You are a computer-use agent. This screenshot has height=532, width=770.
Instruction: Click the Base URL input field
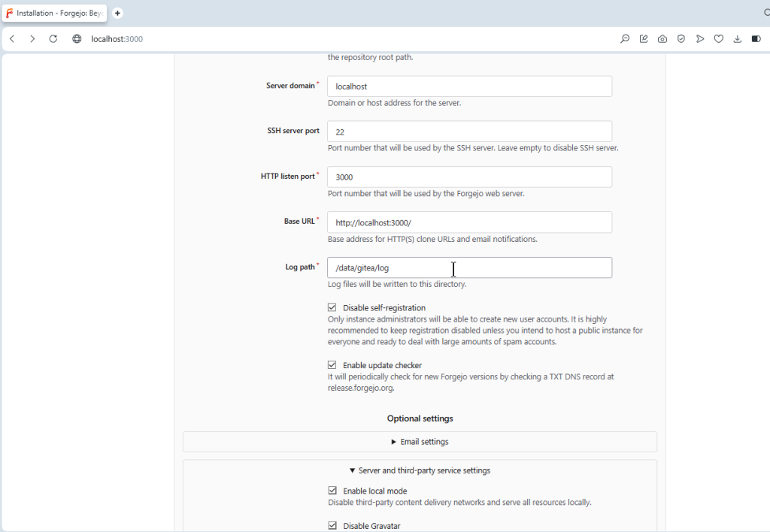(469, 222)
